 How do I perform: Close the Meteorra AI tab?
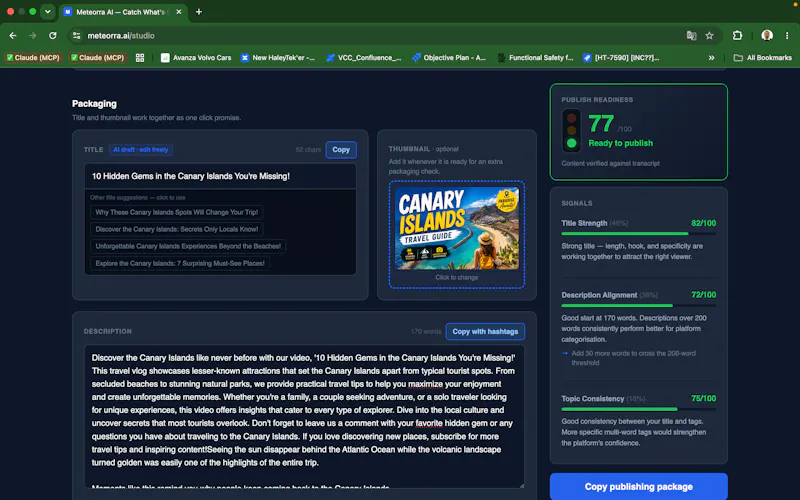(x=179, y=12)
